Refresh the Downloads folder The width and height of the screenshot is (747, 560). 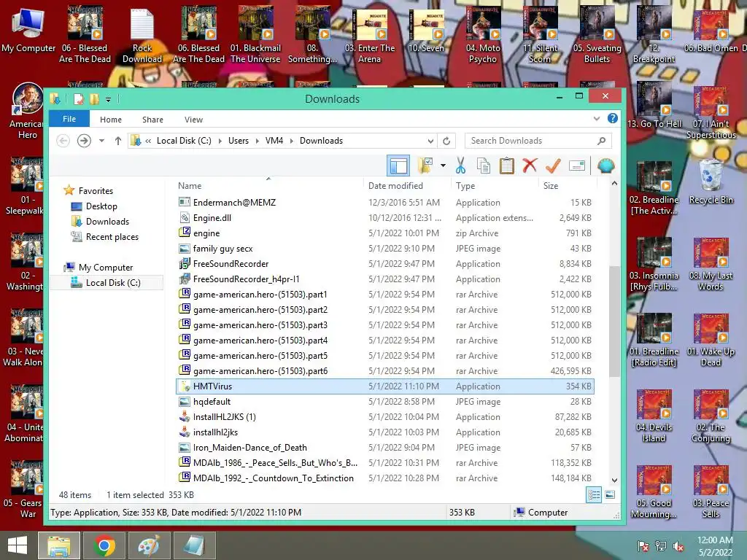[446, 141]
